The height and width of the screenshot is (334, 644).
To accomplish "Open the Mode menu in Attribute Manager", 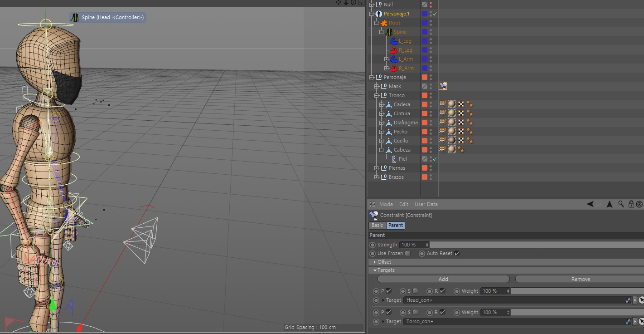I will pos(386,204).
